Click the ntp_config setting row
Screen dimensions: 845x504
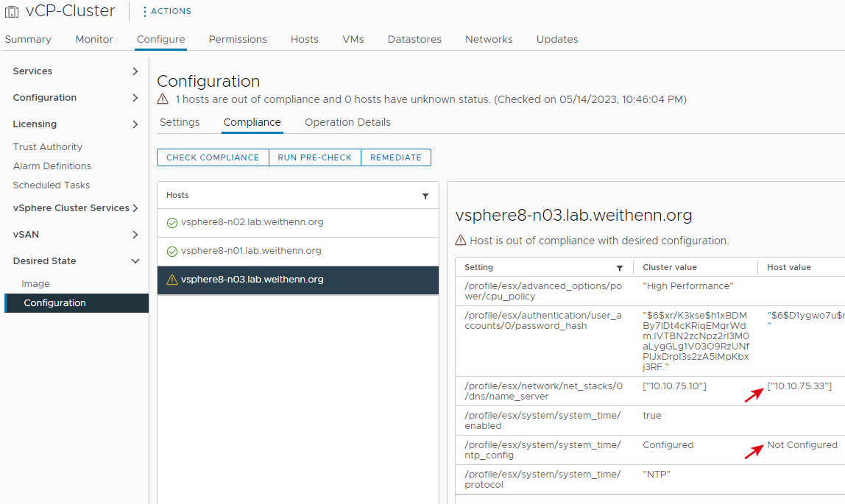tap(650, 450)
